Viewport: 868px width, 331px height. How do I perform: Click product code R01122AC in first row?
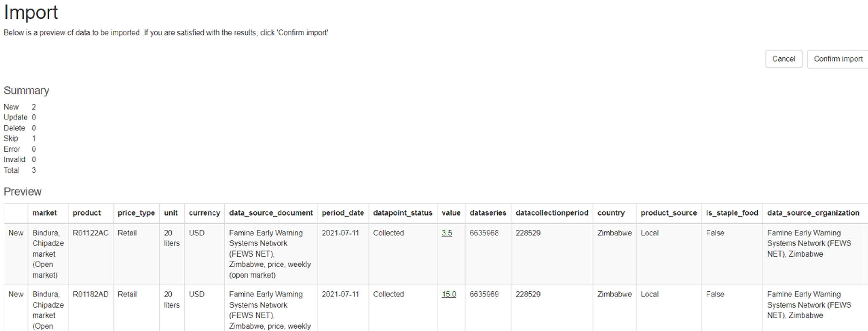pyautogui.click(x=90, y=233)
